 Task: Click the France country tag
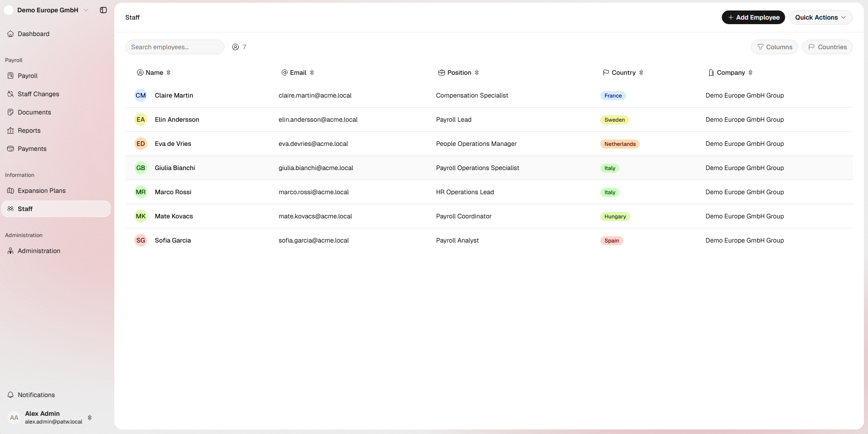tap(613, 96)
